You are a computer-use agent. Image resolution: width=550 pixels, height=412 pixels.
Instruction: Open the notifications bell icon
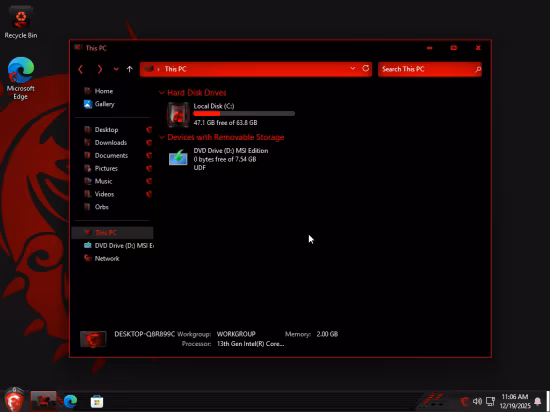(x=537, y=401)
